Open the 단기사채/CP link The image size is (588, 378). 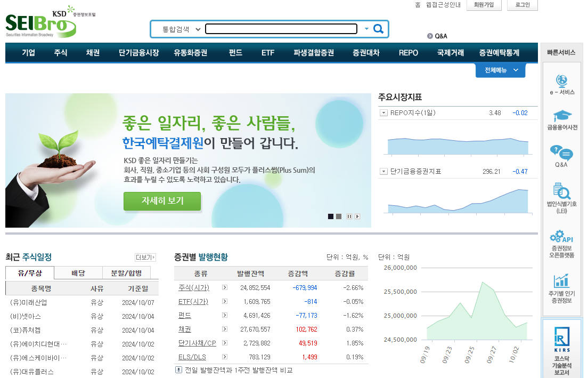pos(197,343)
